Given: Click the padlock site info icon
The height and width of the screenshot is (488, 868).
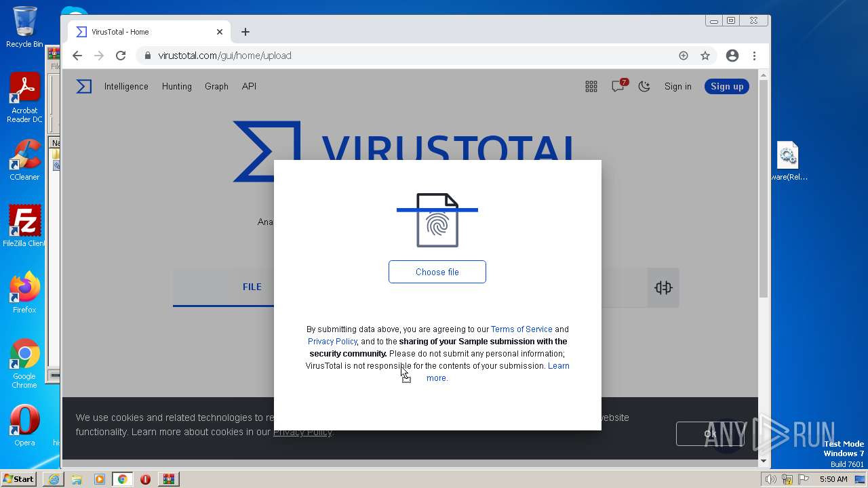Looking at the screenshot, I should tap(147, 56).
